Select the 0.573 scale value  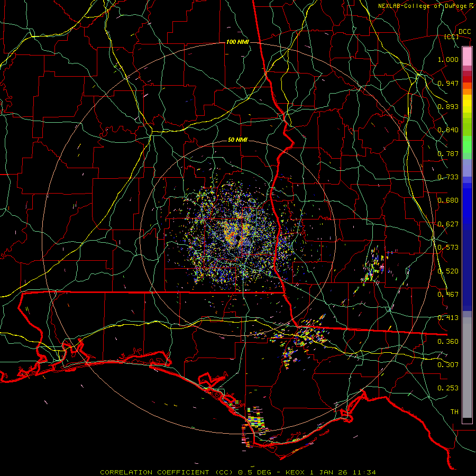coord(448,248)
